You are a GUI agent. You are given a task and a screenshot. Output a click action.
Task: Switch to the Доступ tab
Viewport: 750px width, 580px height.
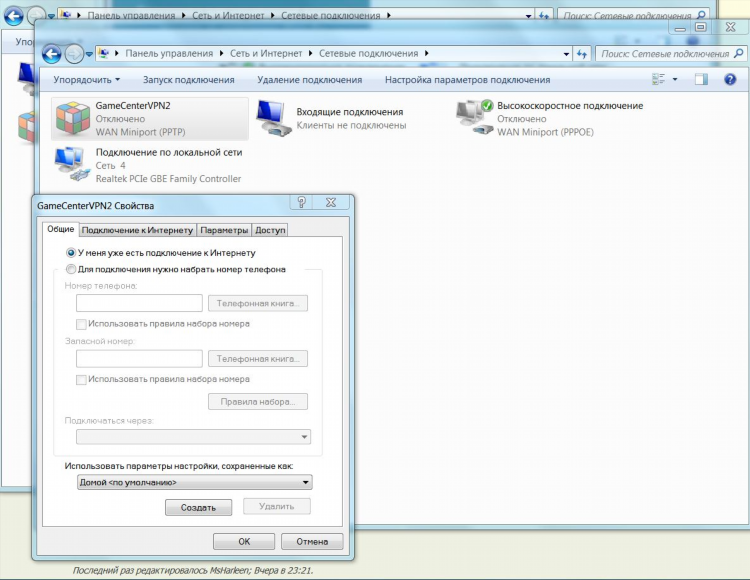point(270,230)
